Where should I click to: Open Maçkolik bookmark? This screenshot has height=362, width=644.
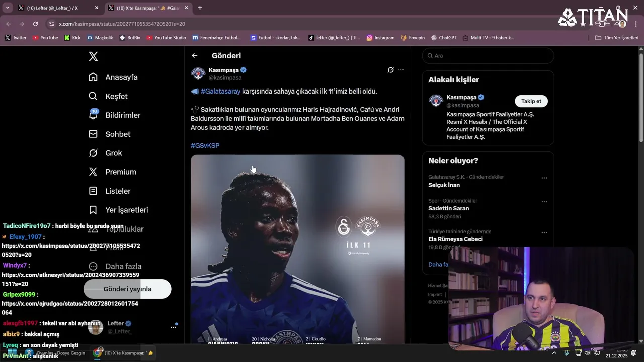100,38
